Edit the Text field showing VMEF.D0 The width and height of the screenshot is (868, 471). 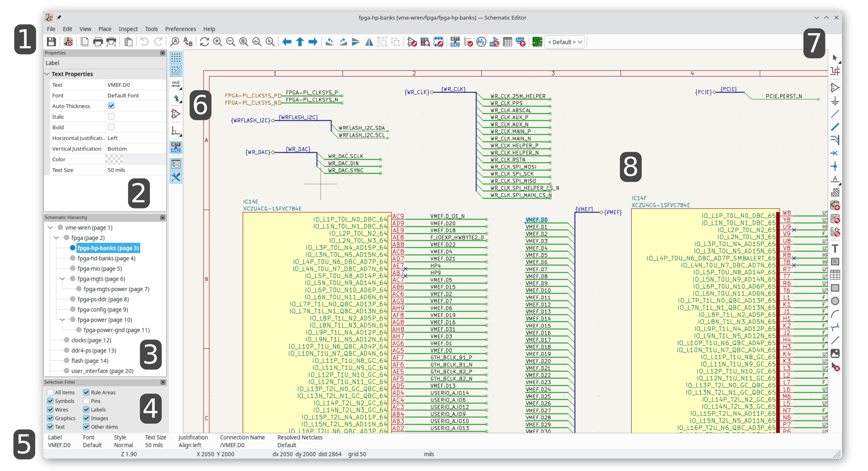135,85
